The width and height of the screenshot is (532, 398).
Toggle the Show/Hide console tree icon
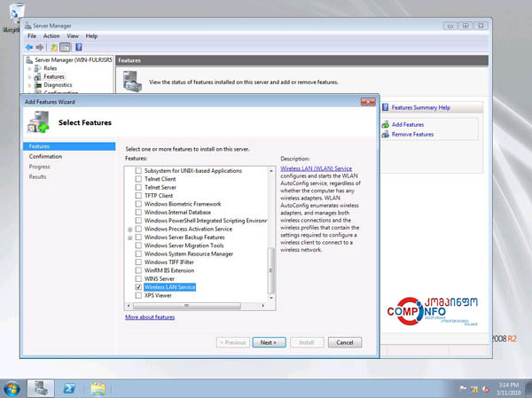[x=65, y=47]
